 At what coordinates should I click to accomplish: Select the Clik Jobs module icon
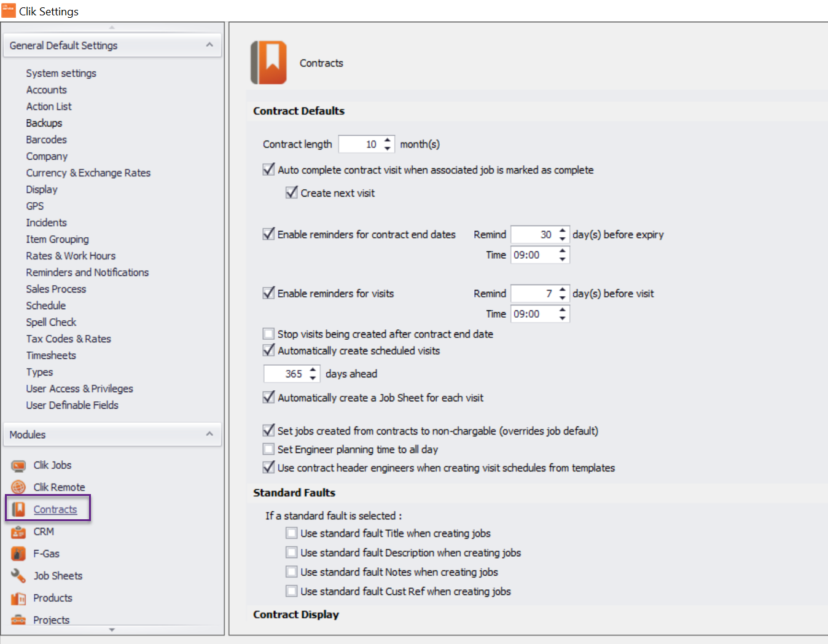(19, 465)
